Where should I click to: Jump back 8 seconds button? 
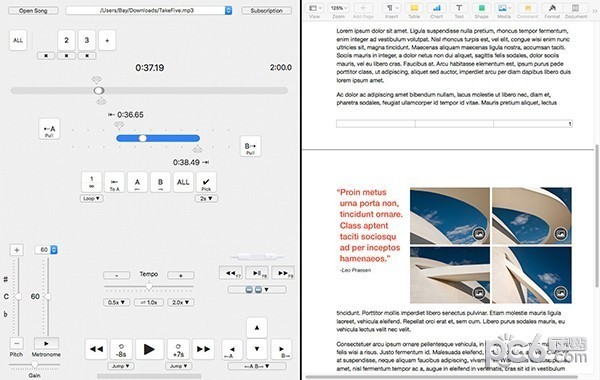tap(121, 349)
